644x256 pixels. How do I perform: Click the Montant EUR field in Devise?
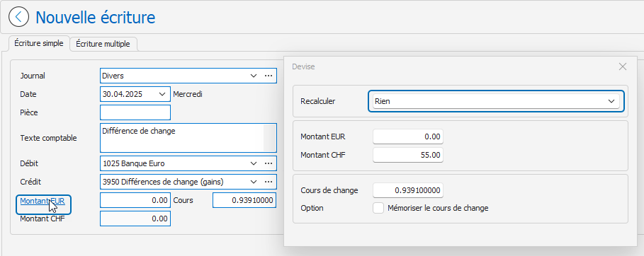(x=408, y=136)
